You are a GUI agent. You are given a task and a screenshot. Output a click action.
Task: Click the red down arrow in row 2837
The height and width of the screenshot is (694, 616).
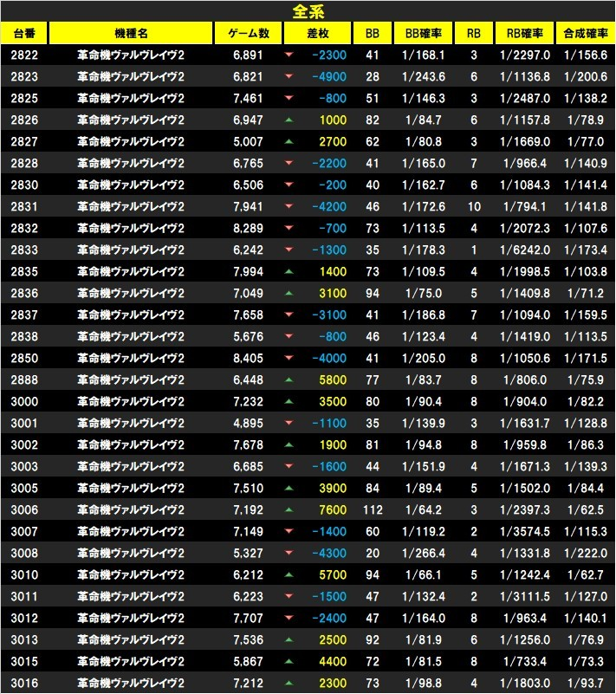pyautogui.click(x=289, y=315)
